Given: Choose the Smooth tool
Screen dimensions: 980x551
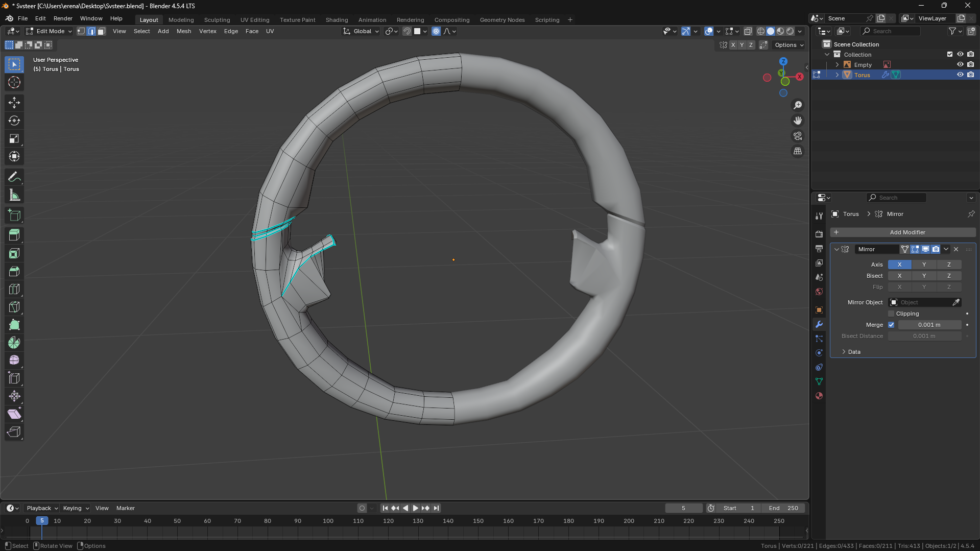Looking at the screenshot, I should [x=14, y=361].
